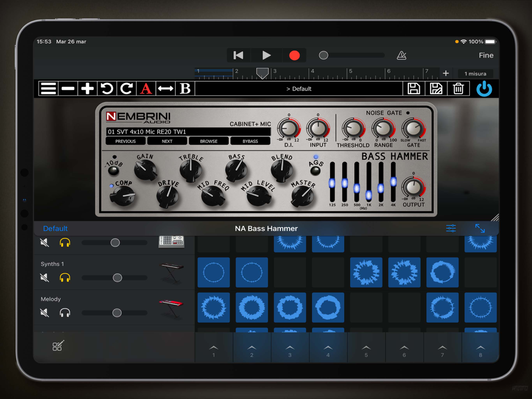Click the DRIVE knob
The height and width of the screenshot is (399, 532).
coord(167,197)
